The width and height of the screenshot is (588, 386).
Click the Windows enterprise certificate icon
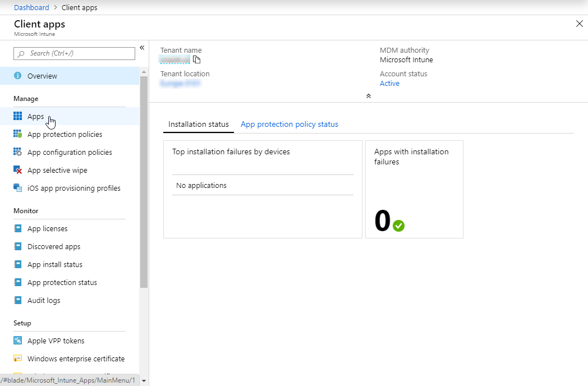[x=17, y=359]
